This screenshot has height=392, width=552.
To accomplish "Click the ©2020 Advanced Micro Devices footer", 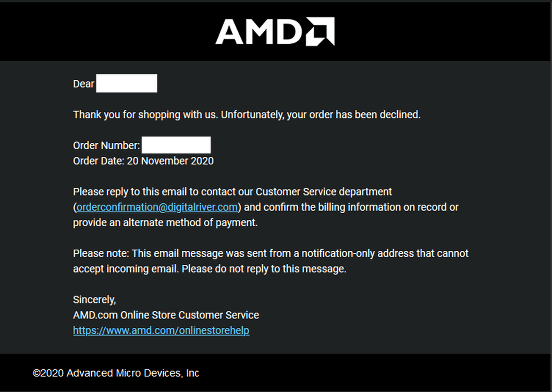I will point(116,373).
